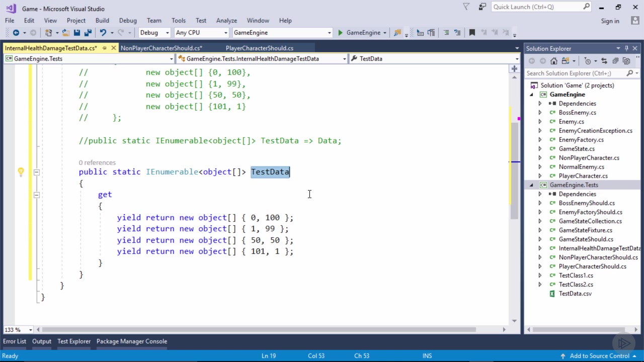Viewport: 644px width, 362px height.
Task: Click the Solution Explorer search magnifier icon
Action: 629,73
